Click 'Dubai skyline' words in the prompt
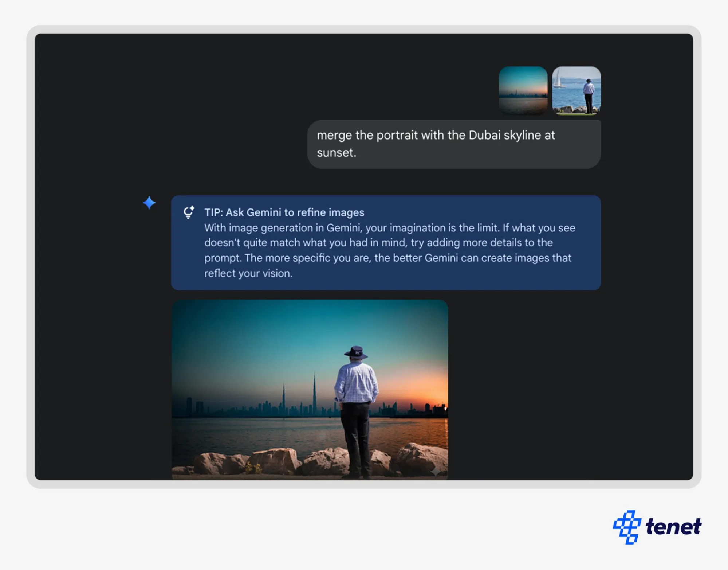 tap(504, 135)
